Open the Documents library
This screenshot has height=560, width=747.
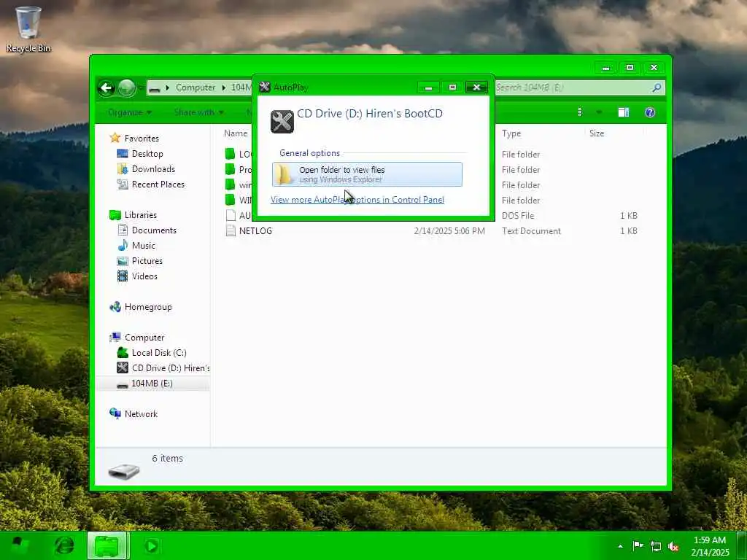(154, 230)
